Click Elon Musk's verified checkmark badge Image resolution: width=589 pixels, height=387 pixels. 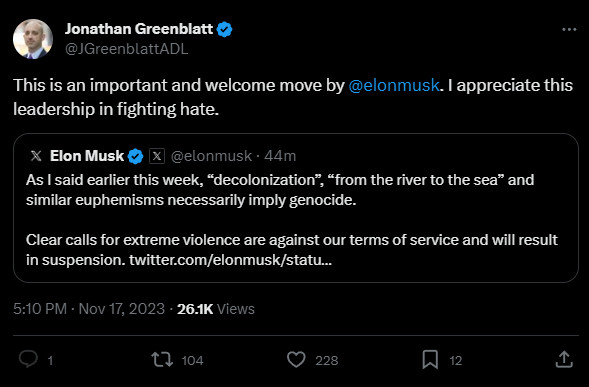136,156
